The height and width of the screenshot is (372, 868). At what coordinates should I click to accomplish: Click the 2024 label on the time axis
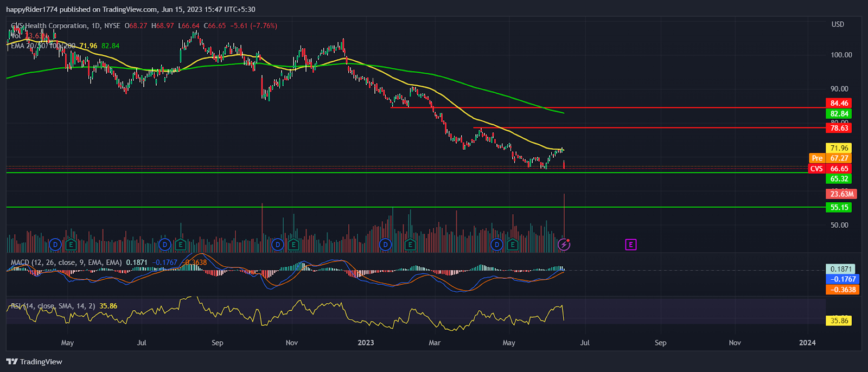pyautogui.click(x=807, y=343)
